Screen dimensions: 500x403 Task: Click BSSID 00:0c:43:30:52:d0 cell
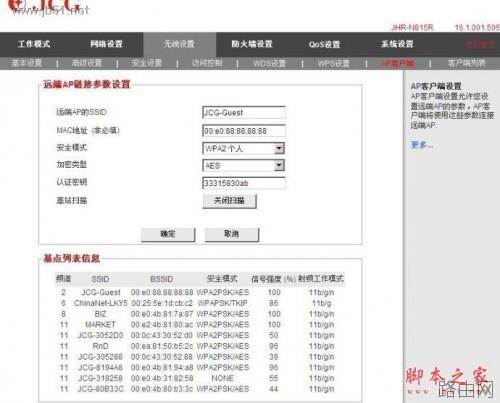[x=162, y=335]
